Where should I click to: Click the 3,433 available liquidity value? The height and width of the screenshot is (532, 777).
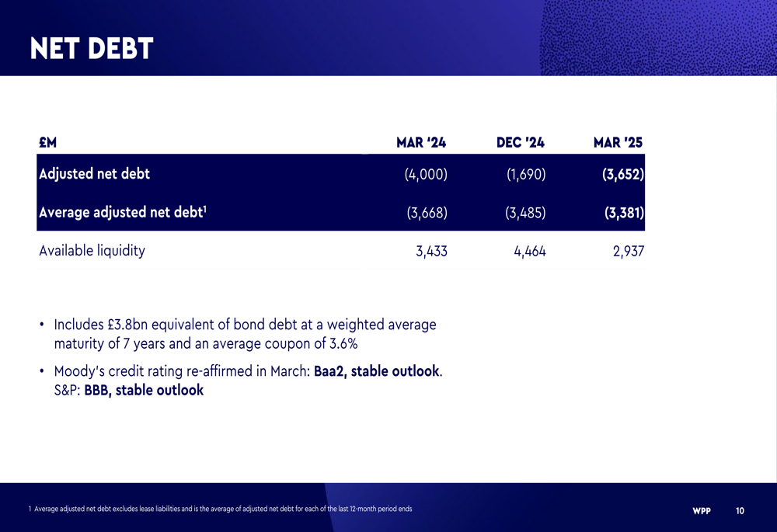[431, 252]
